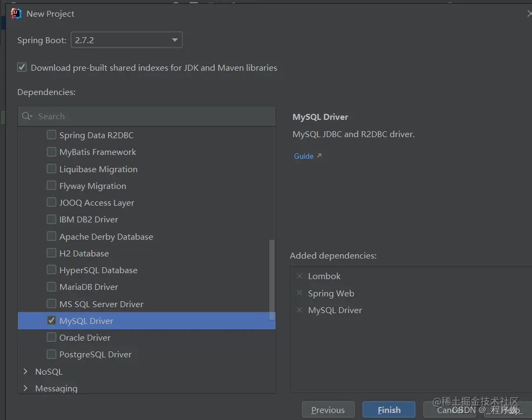
Task: Click the search magnifier icon
Action: tap(27, 116)
